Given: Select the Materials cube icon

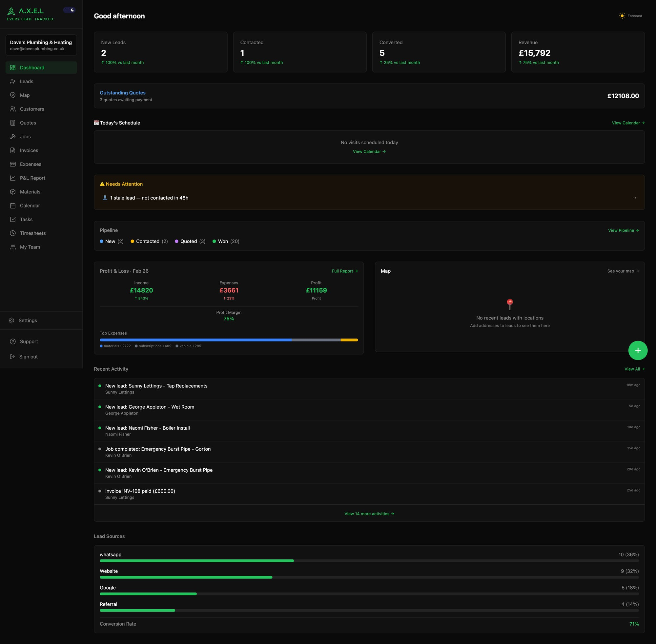Looking at the screenshot, I should pos(12,191).
